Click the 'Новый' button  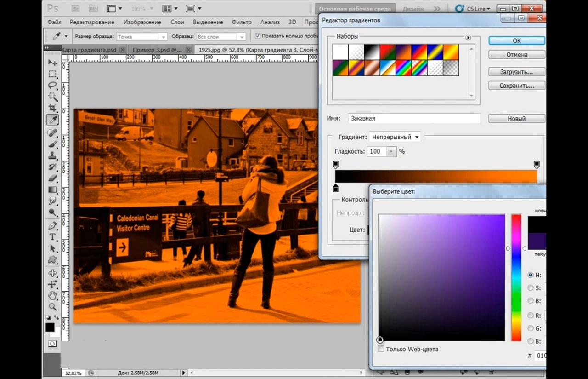[x=517, y=119]
